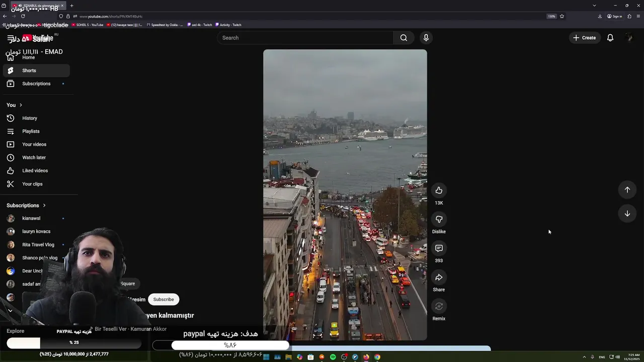Open the browser hamburger menu
Screen dimensions: 644x362
[x=638, y=16]
